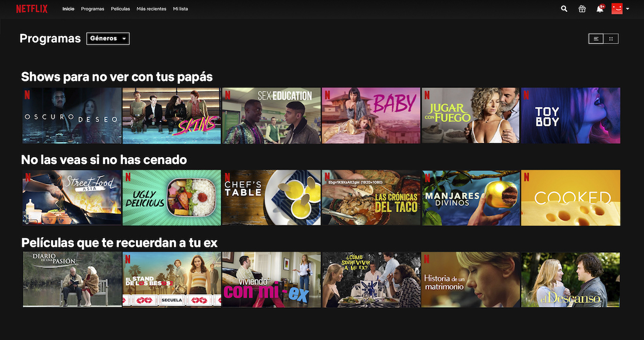644x340 pixels.
Task: Open the Películas menu item
Action: [121, 9]
